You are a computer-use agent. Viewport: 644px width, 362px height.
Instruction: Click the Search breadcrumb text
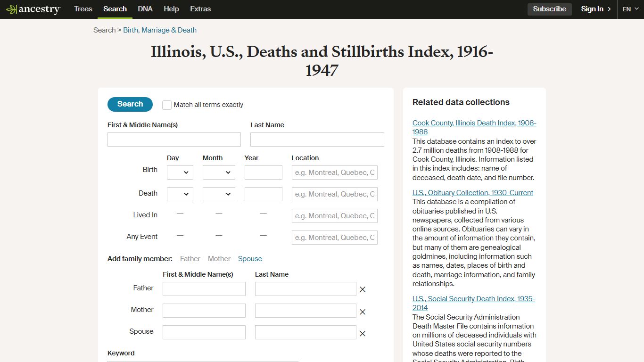pyautogui.click(x=104, y=30)
